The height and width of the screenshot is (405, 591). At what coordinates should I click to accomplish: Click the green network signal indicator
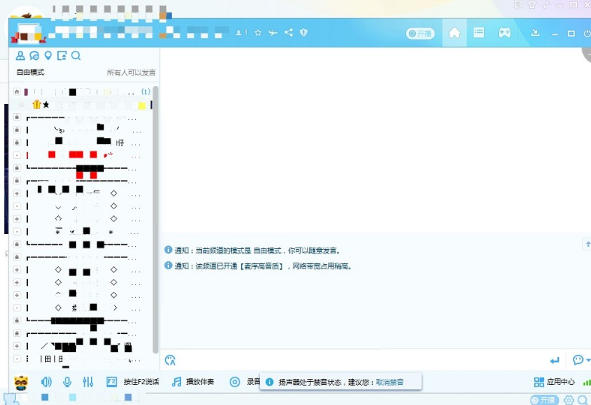pyautogui.click(x=586, y=383)
